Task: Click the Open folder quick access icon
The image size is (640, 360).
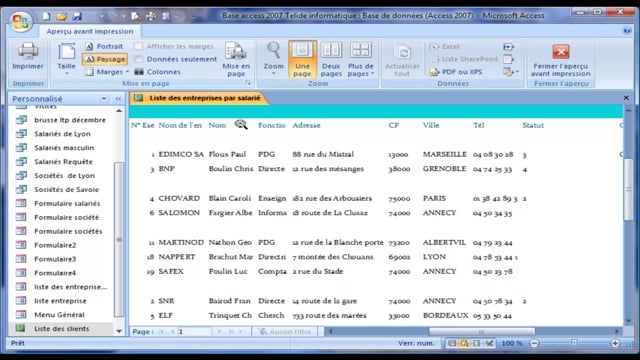Action: click(x=62, y=16)
